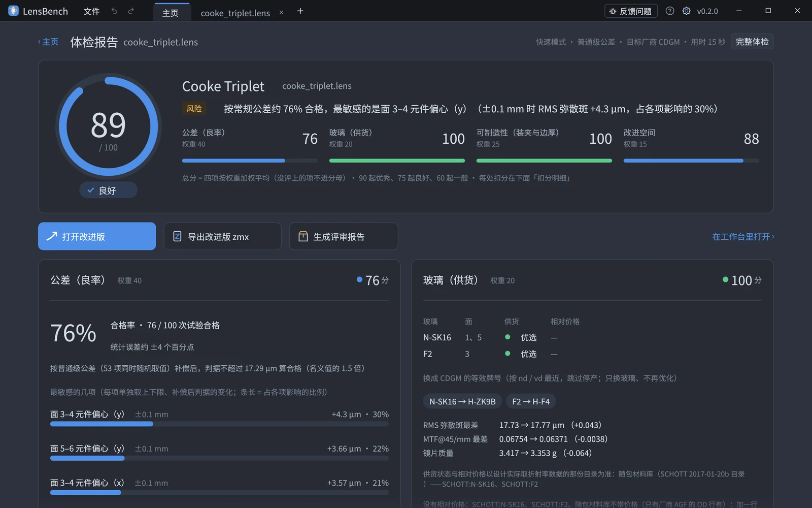Click the redo arrow icon
The height and width of the screenshot is (508, 812).
pyautogui.click(x=131, y=11)
